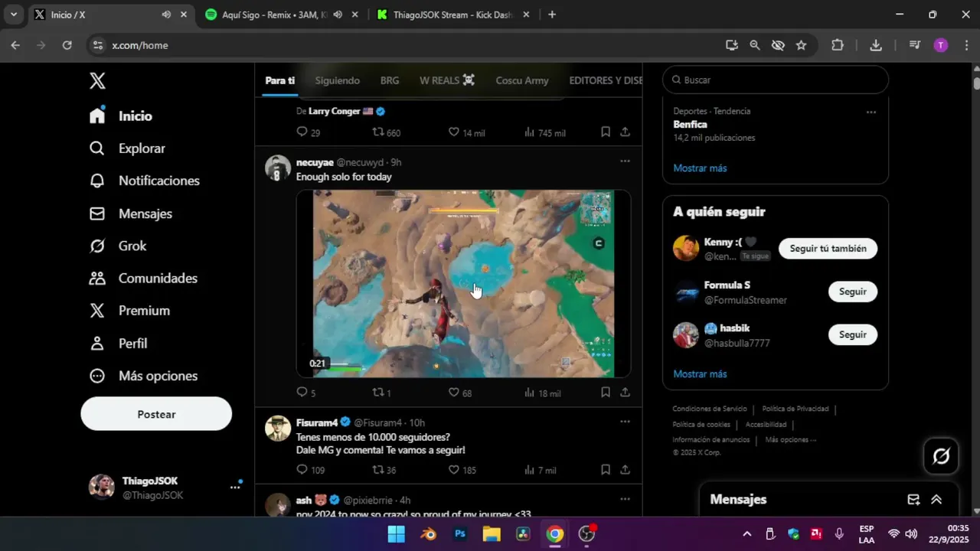Click the X logo in sidebar
Image resolution: width=980 pixels, height=551 pixels.
tap(97, 80)
